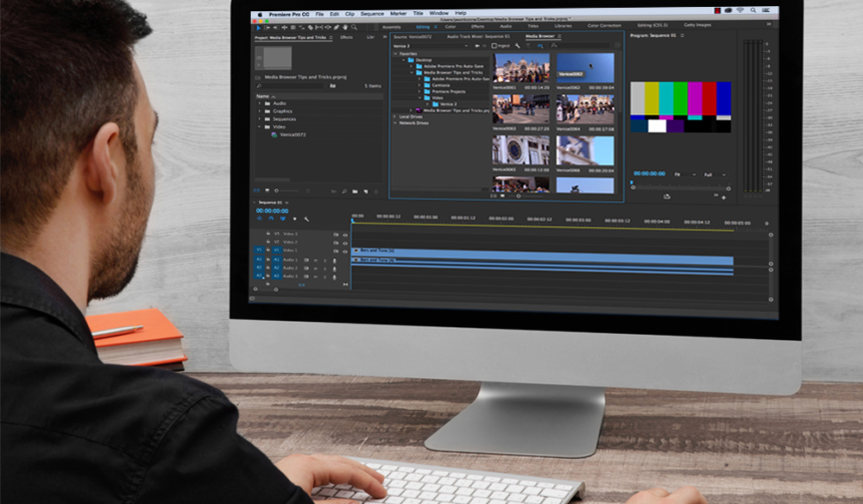Image resolution: width=863 pixels, height=504 pixels.
Task: Click the Export Frame icon in the Program Monitor
Action: point(666,197)
